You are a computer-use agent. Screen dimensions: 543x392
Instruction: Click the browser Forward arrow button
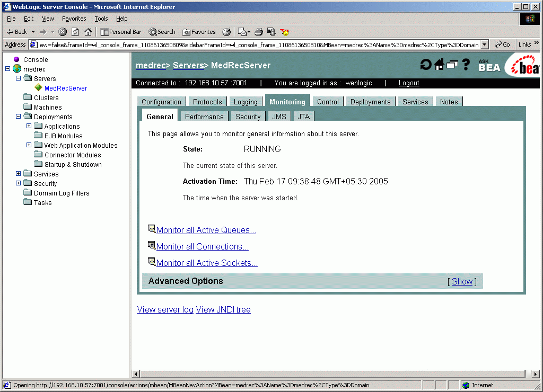click(x=43, y=32)
